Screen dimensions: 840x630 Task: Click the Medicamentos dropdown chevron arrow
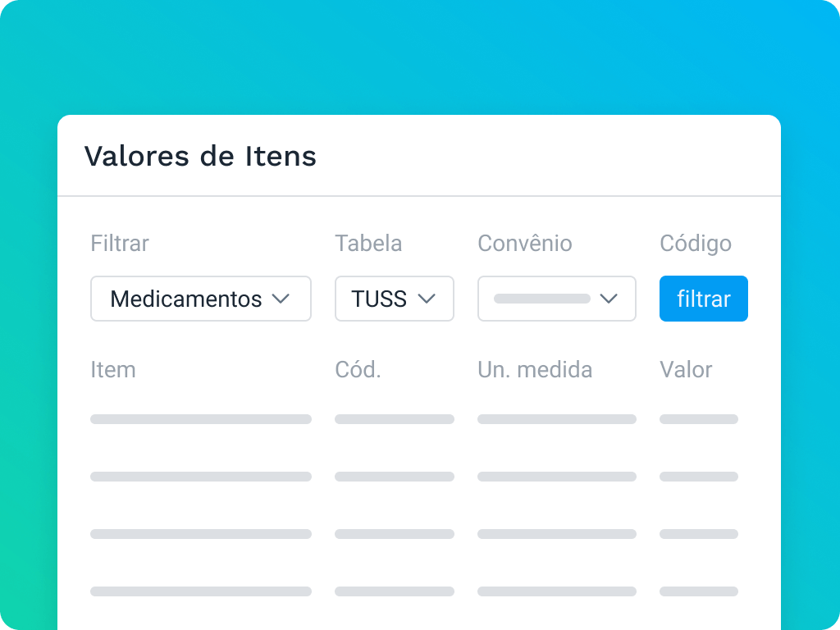point(281,299)
